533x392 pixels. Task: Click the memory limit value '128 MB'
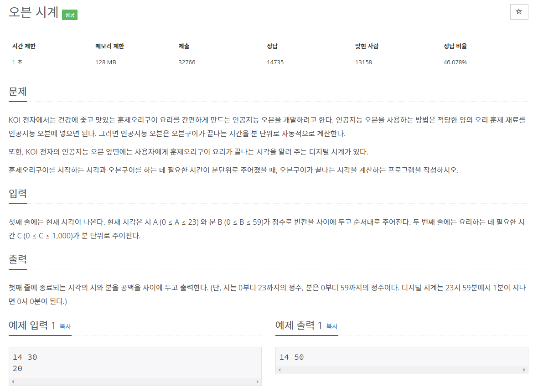point(106,62)
